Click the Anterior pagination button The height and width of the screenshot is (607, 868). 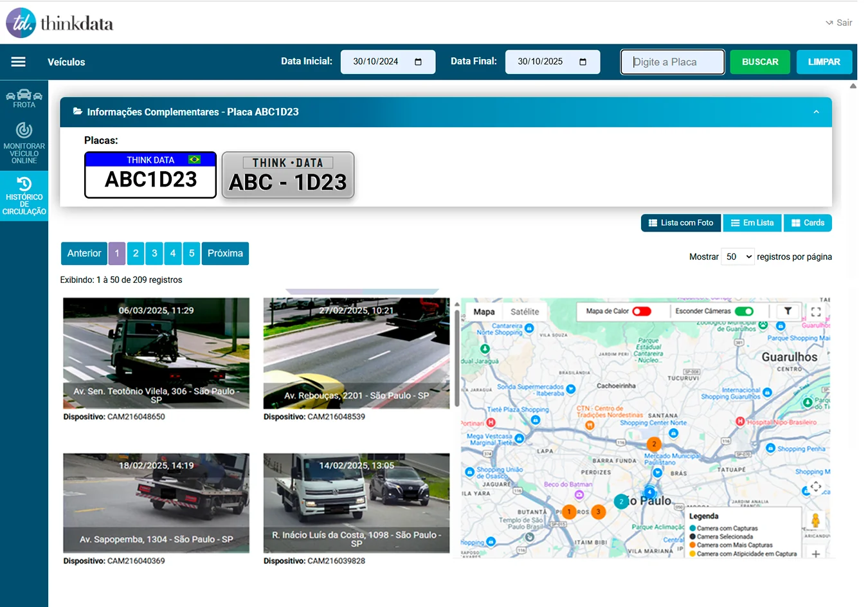coord(84,253)
